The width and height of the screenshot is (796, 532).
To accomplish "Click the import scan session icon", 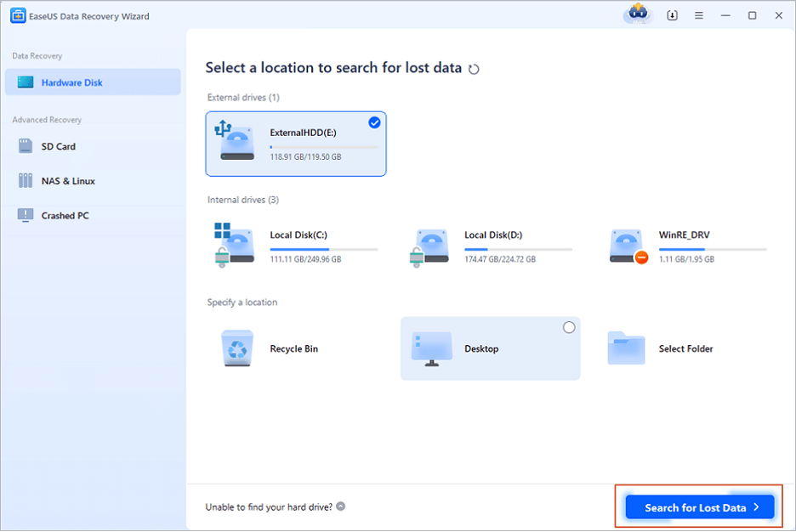I will [x=672, y=15].
